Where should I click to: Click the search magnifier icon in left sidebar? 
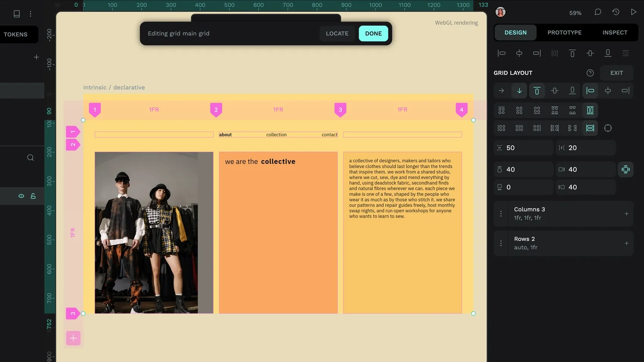click(x=31, y=158)
